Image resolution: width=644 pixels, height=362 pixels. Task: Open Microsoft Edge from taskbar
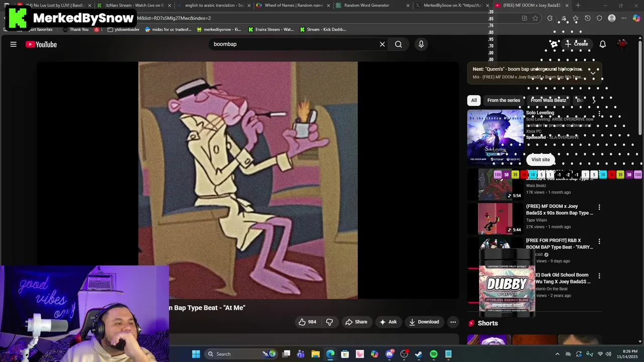click(330, 354)
